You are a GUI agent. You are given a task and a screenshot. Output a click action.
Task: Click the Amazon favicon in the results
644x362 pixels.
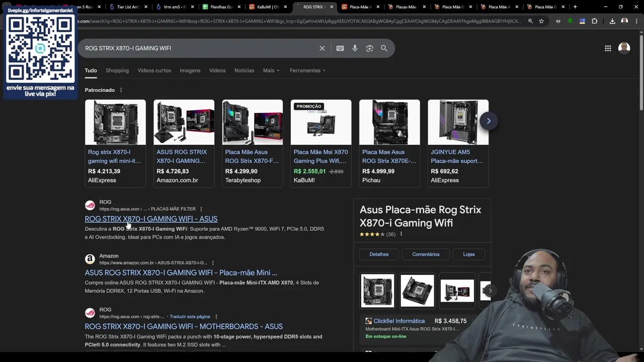point(90,259)
